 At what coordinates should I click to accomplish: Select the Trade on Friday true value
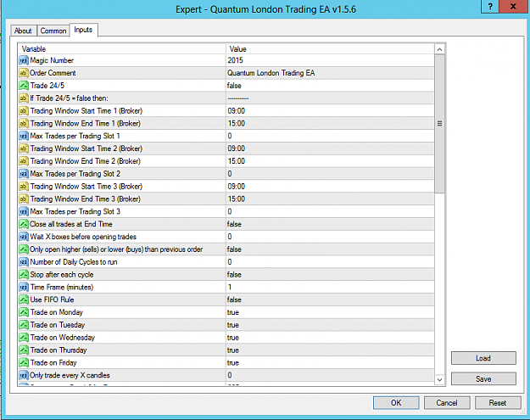(233, 363)
